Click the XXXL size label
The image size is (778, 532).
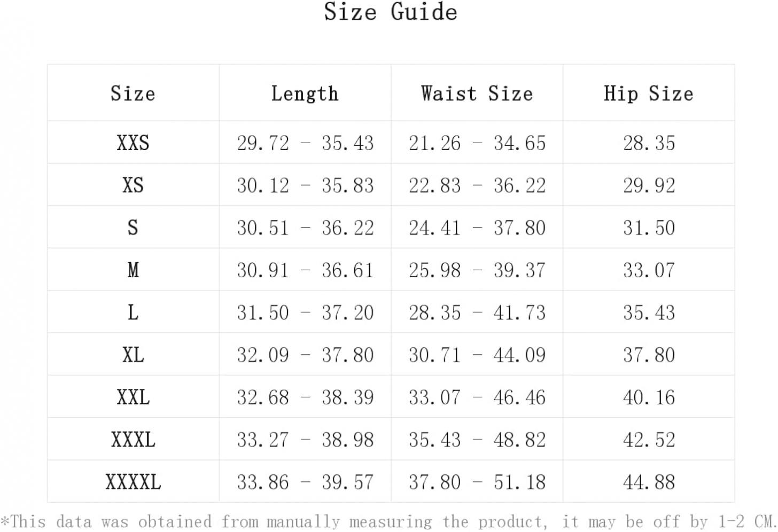pos(133,440)
